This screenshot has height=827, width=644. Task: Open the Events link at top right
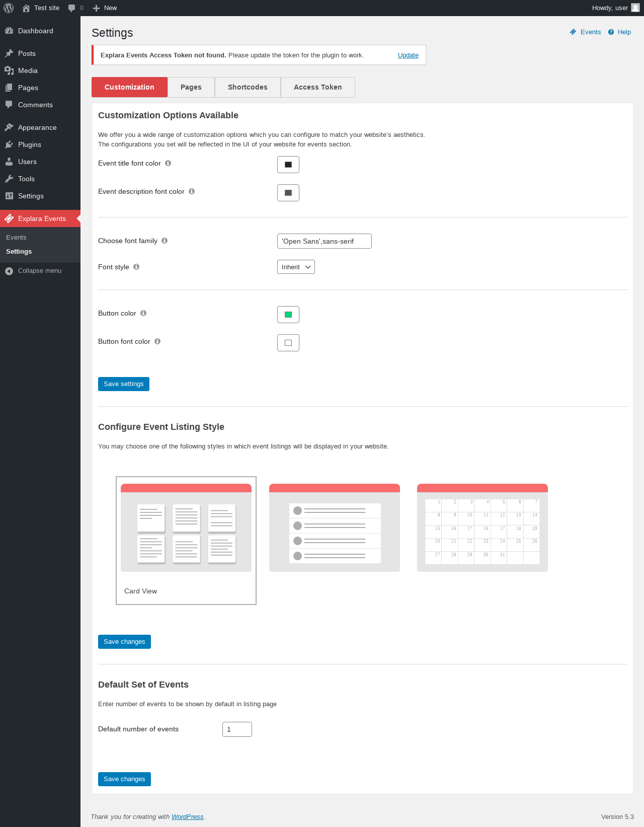coord(591,32)
